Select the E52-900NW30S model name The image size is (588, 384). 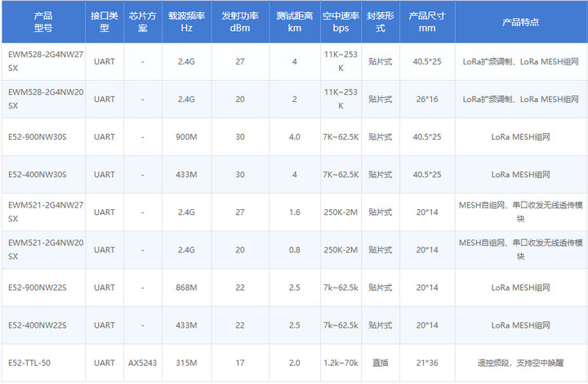37,136
